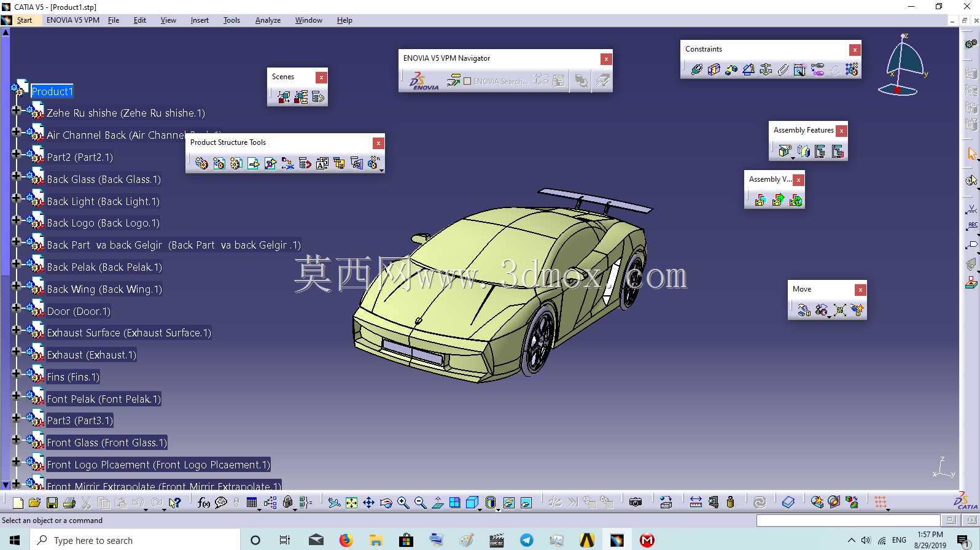The height and width of the screenshot is (550, 980).
Task: Select Exhaust (Exhaust.1) in tree
Action: pos(91,355)
